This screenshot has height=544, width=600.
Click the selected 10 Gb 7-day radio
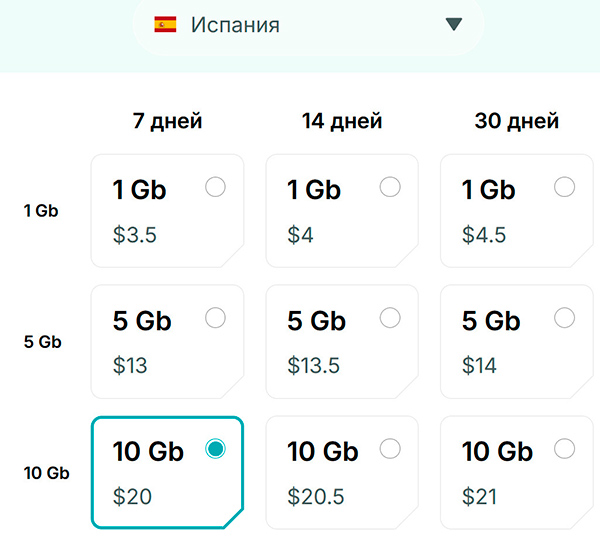(x=215, y=449)
